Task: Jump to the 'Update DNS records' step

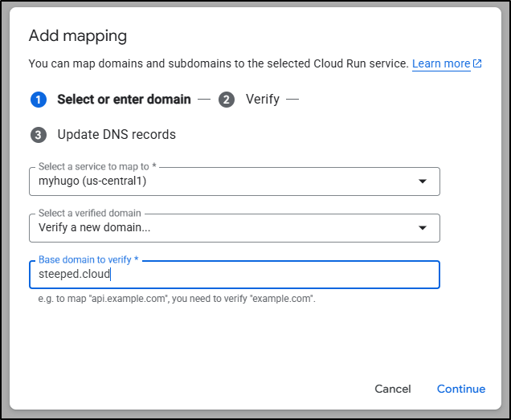Action: point(117,135)
